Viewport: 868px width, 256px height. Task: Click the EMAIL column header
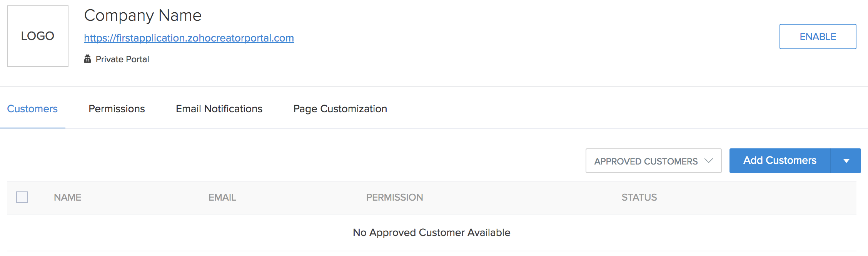(x=222, y=197)
